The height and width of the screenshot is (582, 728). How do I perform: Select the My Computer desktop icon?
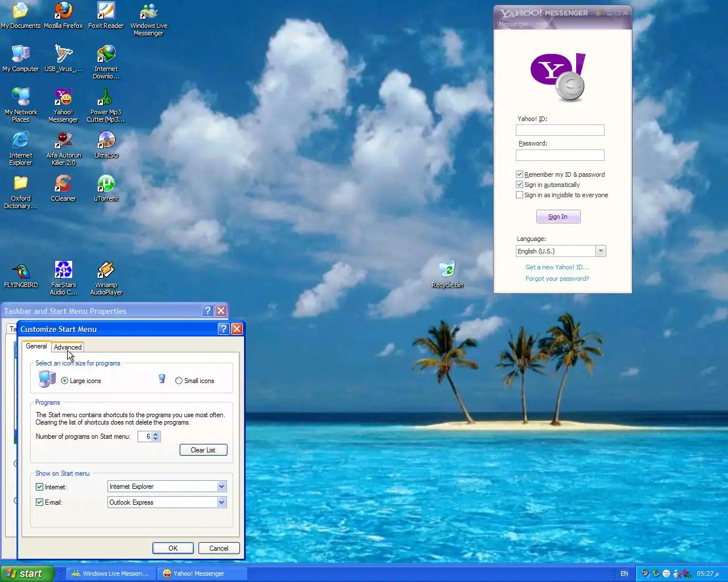click(x=20, y=59)
